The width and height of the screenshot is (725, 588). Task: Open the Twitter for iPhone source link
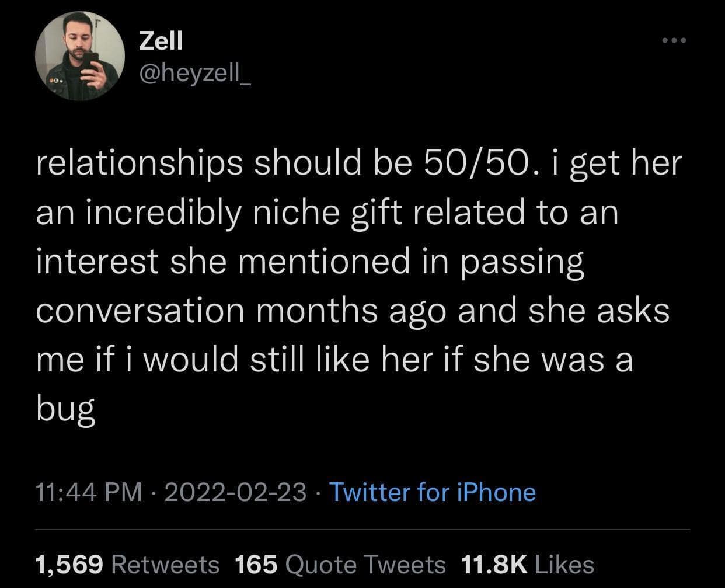coord(433,492)
